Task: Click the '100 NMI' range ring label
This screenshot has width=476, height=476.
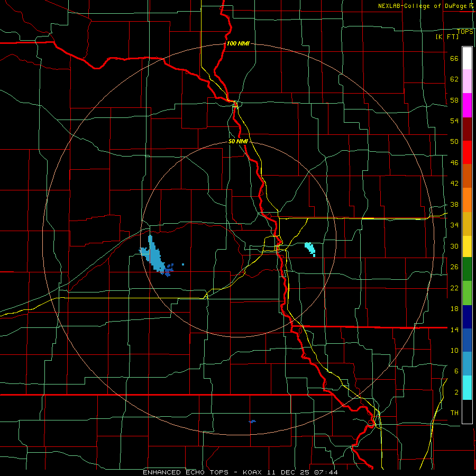Action: pos(238,43)
